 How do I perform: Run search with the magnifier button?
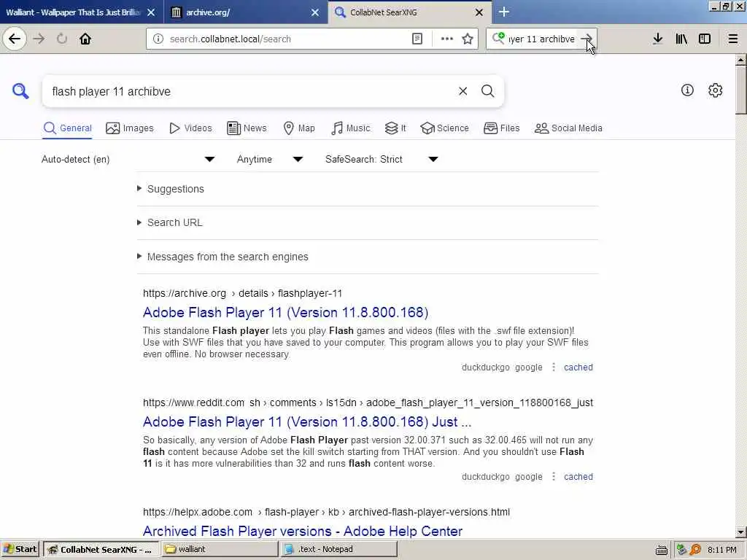coord(487,91)
